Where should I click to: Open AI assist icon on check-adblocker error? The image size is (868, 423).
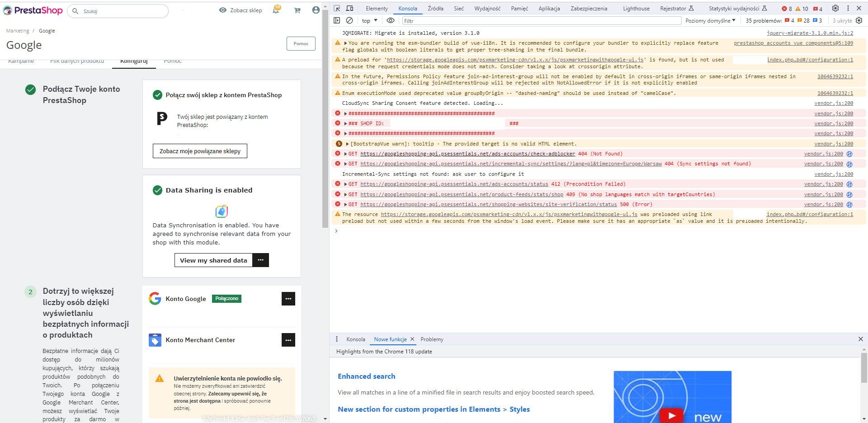click(x=849, y=154)
